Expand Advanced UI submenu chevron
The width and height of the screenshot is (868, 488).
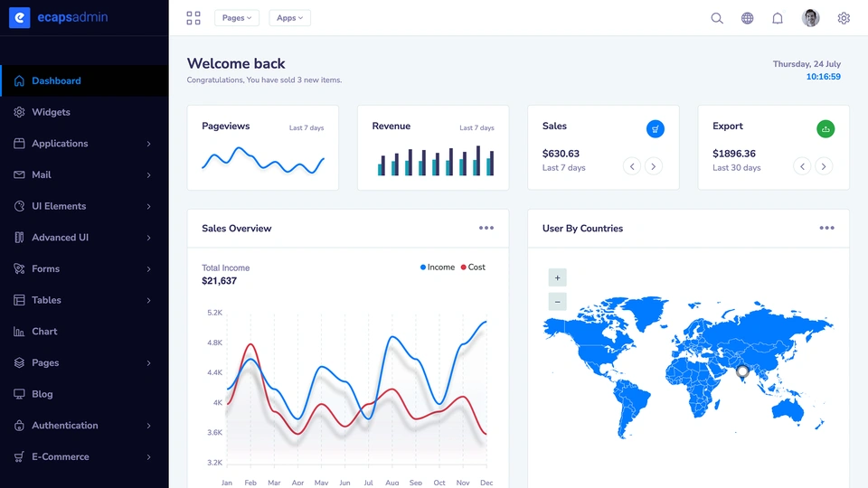pyautogui.click(x=149, y=238)
